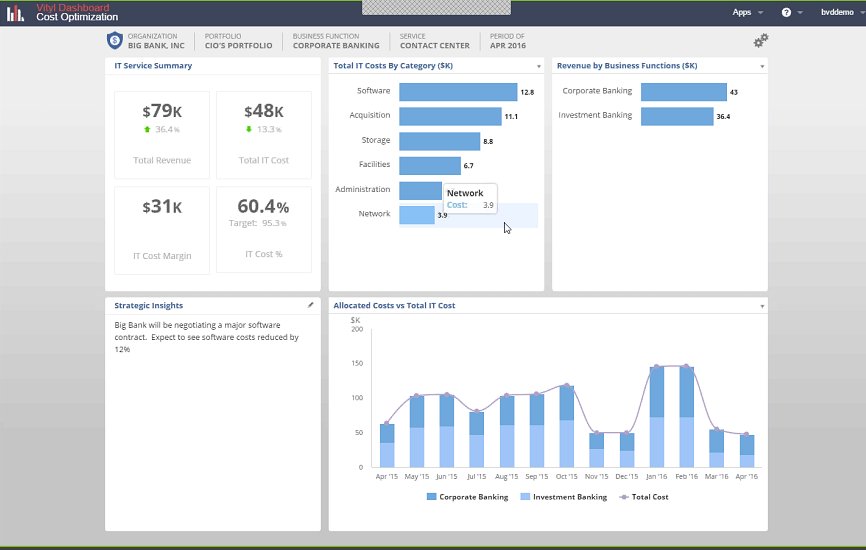Click the Feb '16 stacked column
Viewport: 866px width, 550px height.
pyautogui.click(x=687, y=417)
